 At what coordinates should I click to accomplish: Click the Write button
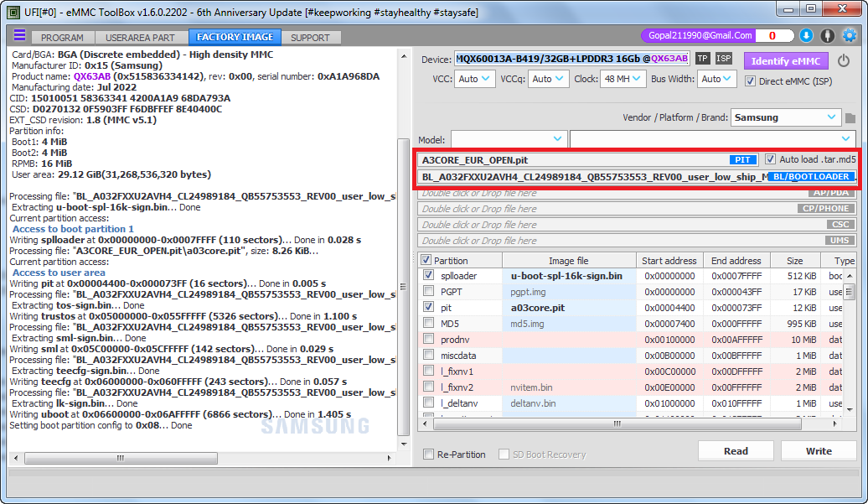pyautogui.click(x=819, y=451)
